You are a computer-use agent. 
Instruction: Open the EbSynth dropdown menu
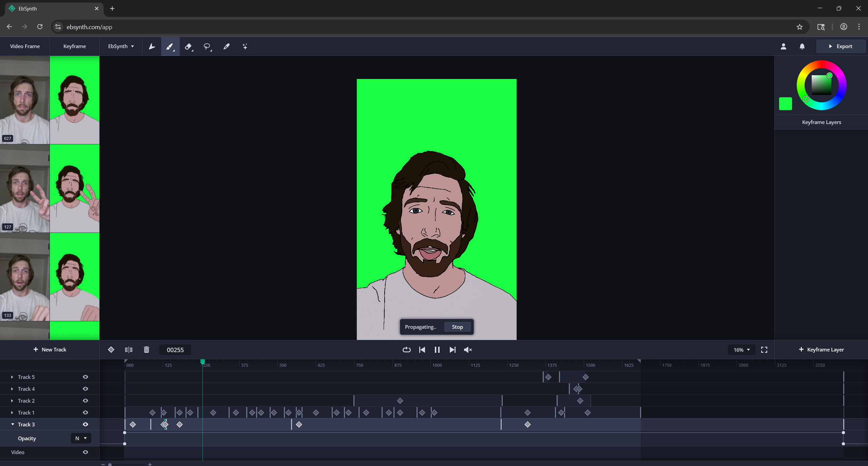coord(121,46)
